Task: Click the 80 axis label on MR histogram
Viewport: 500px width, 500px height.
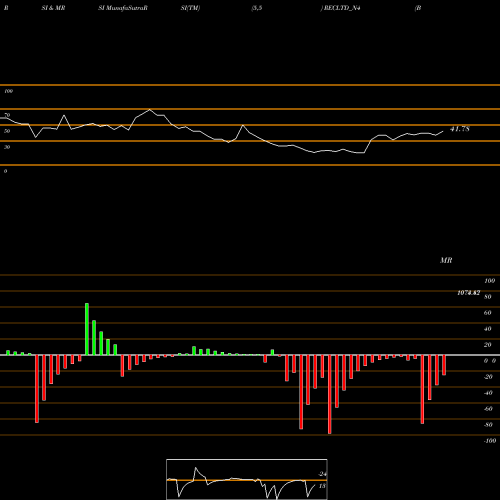Action: coord(488,297)
